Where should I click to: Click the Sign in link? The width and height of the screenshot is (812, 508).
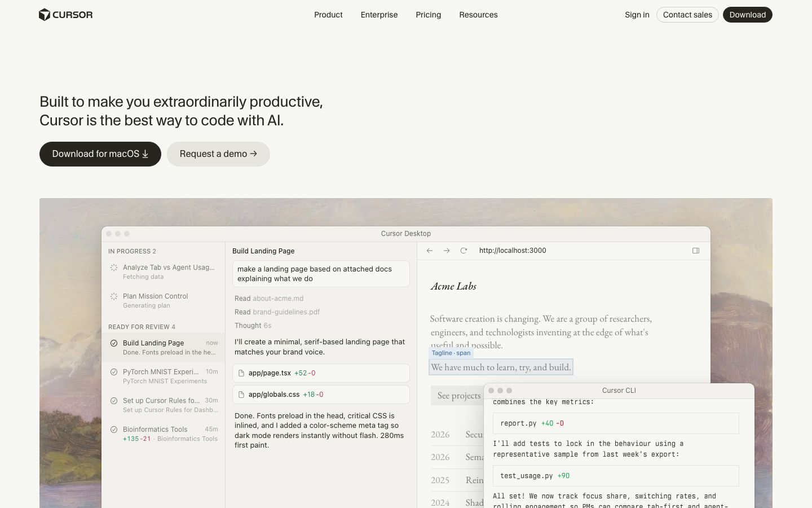637,15
